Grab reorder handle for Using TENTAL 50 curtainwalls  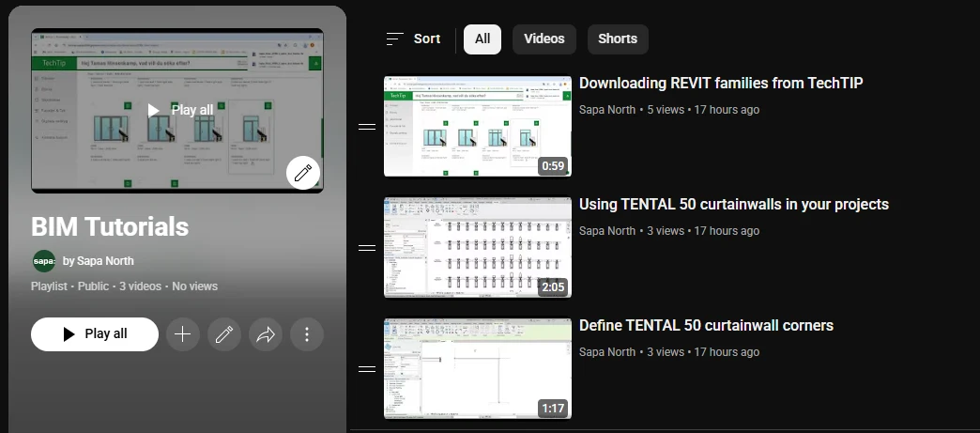point(367,248)
